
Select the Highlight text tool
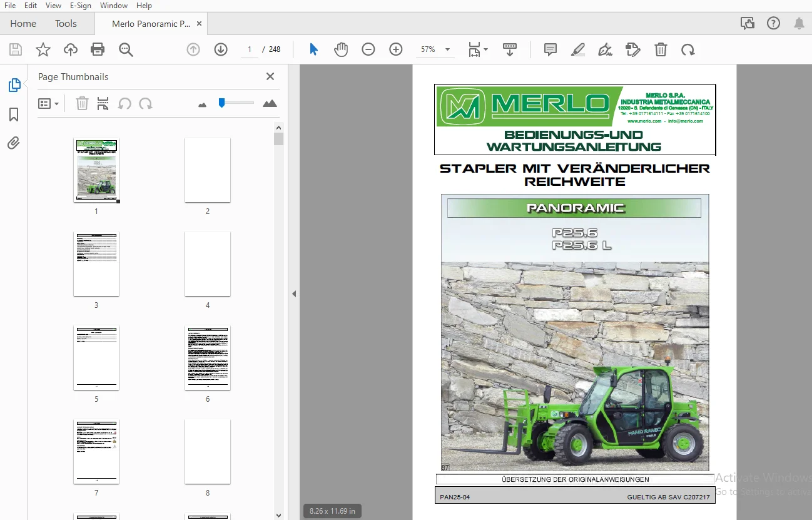tap(578, 49)
